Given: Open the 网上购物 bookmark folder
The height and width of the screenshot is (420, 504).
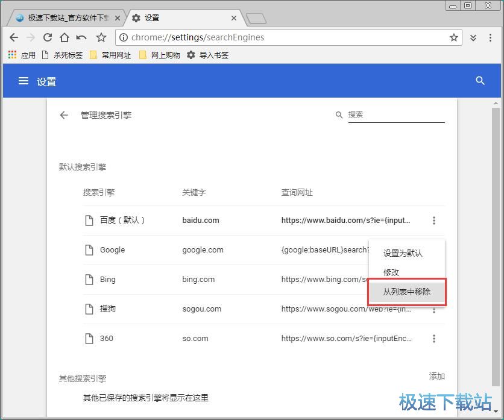Looking at the screenshot, I should (x=159, y=55).
